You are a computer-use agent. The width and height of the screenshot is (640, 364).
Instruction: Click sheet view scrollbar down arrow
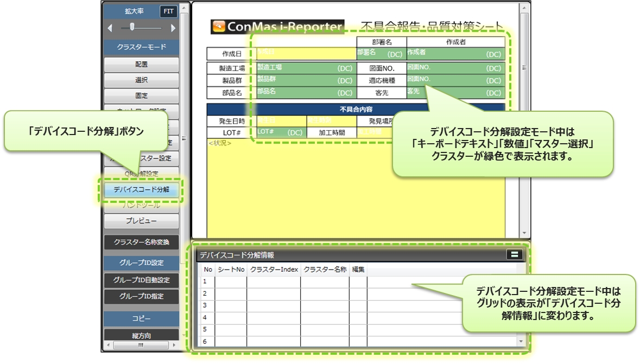pyautogui.click(x=524, y=233)
